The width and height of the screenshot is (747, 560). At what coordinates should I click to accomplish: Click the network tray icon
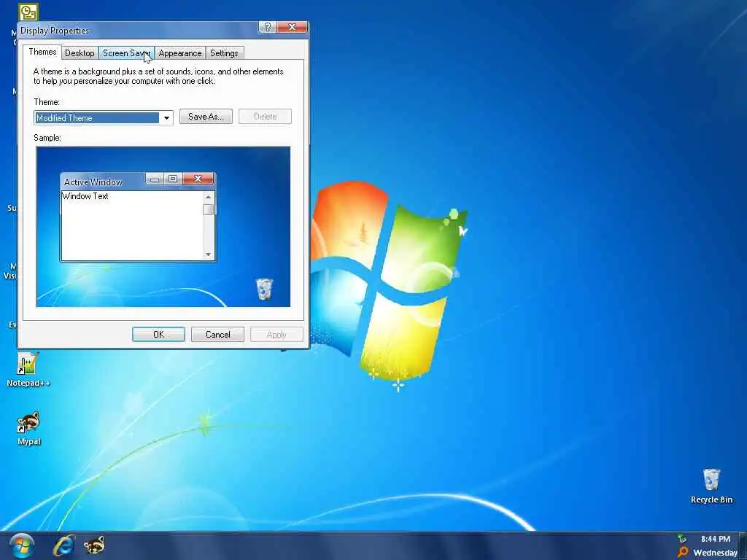(682, 539)
